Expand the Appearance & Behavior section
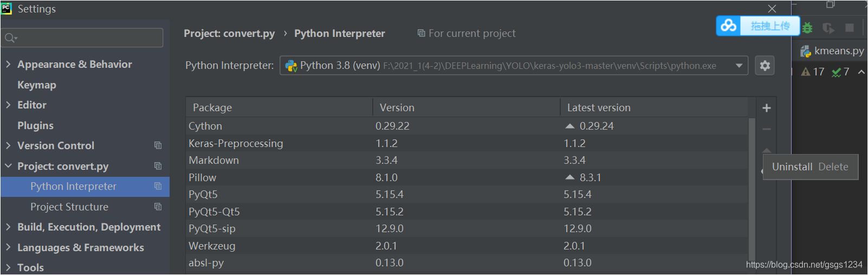 tap(8, 64)
